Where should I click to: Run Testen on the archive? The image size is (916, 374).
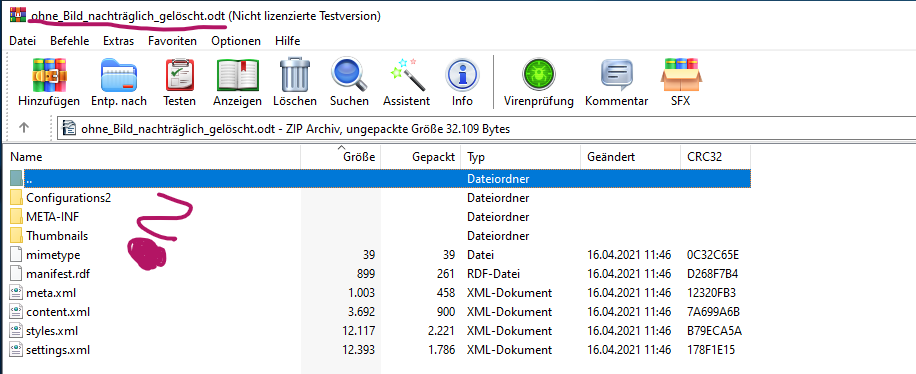(180, 75)
